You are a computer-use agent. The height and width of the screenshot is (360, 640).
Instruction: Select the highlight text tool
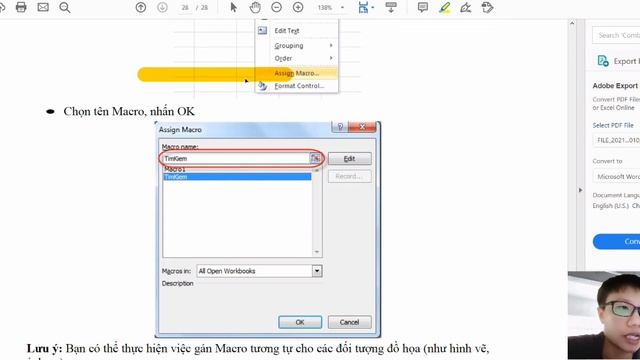444,7
